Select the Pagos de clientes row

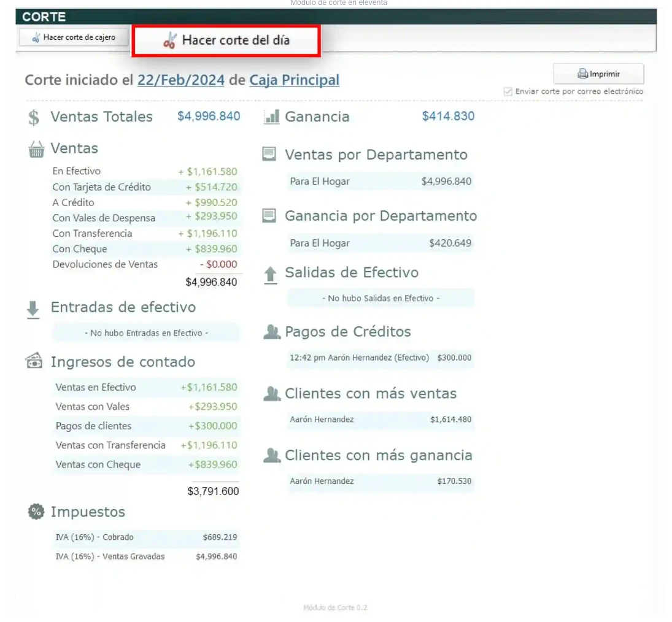145,426
